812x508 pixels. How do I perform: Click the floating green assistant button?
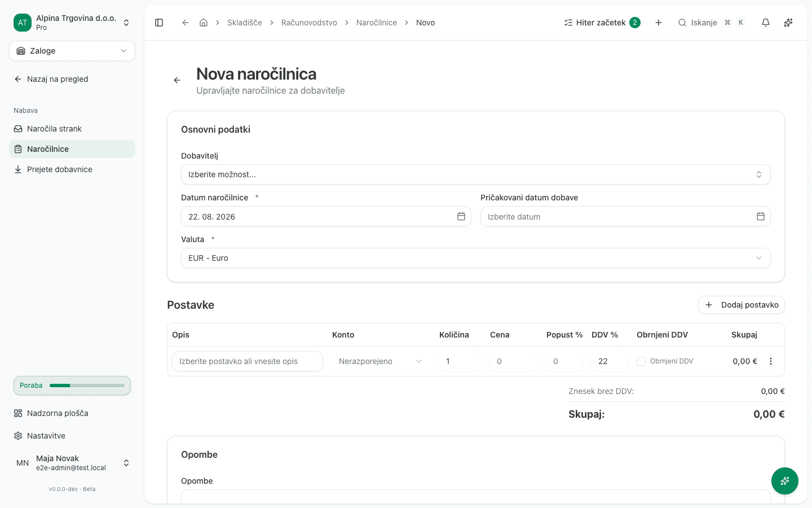[785, 481]
